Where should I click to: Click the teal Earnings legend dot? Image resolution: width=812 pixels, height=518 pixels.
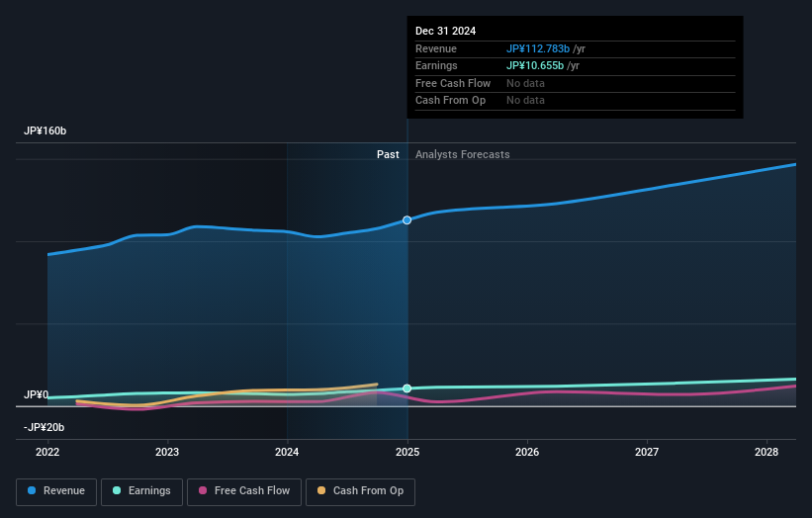[x=117, y=490]
